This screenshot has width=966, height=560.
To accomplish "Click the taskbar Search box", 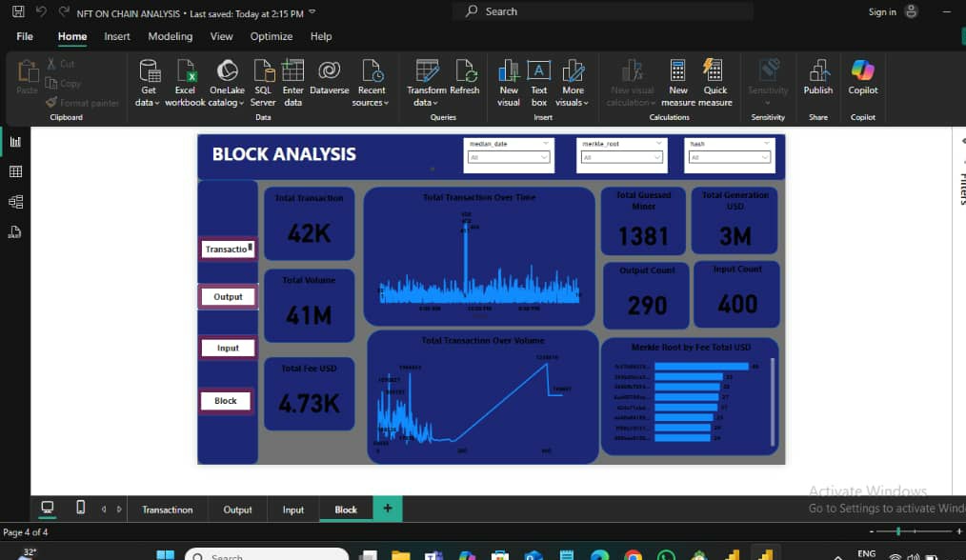I will tap(267, 554).
